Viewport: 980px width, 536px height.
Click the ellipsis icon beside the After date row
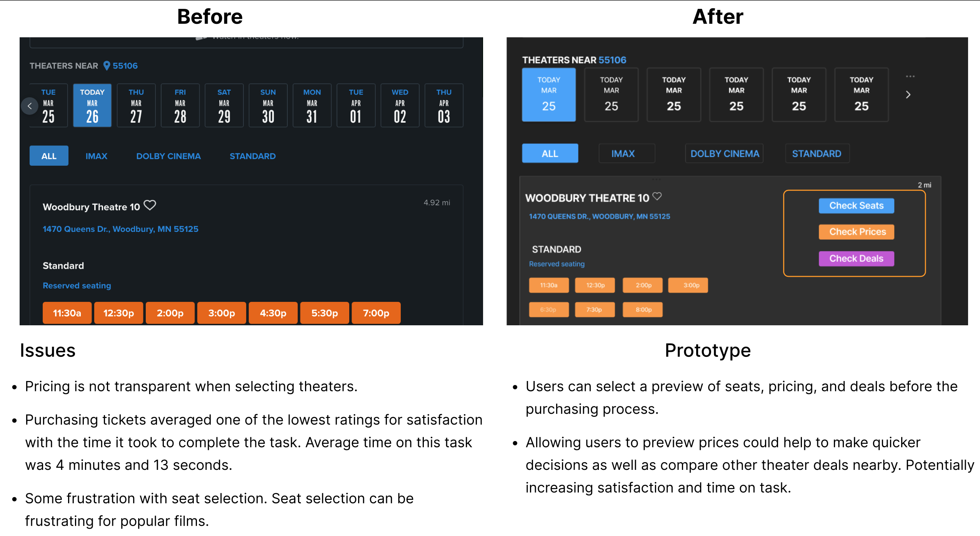(x=910, y=76)
